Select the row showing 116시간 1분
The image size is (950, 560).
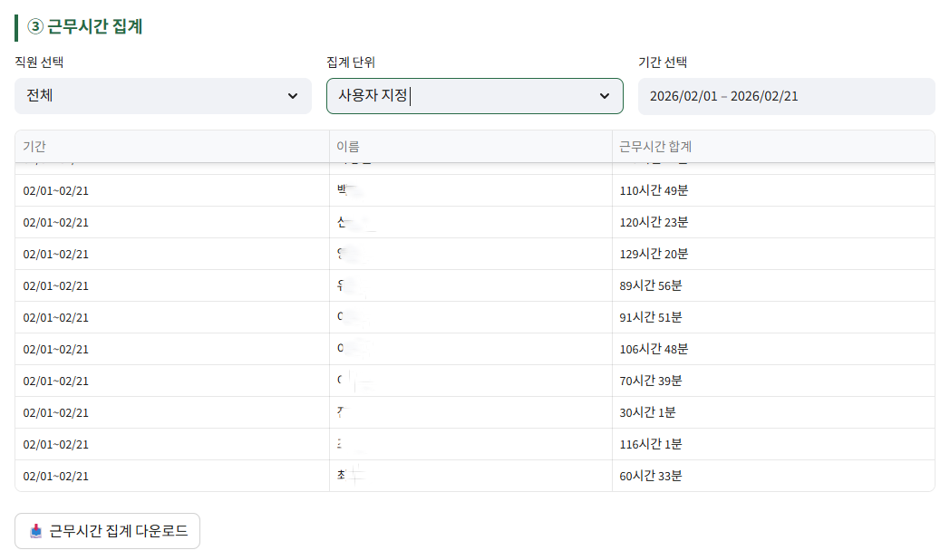[475, 443]
